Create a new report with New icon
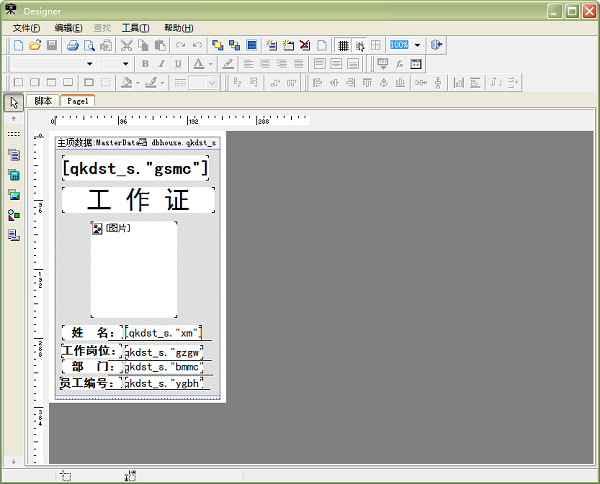Viewport: 600px width, 484px height. click(18, 45)
